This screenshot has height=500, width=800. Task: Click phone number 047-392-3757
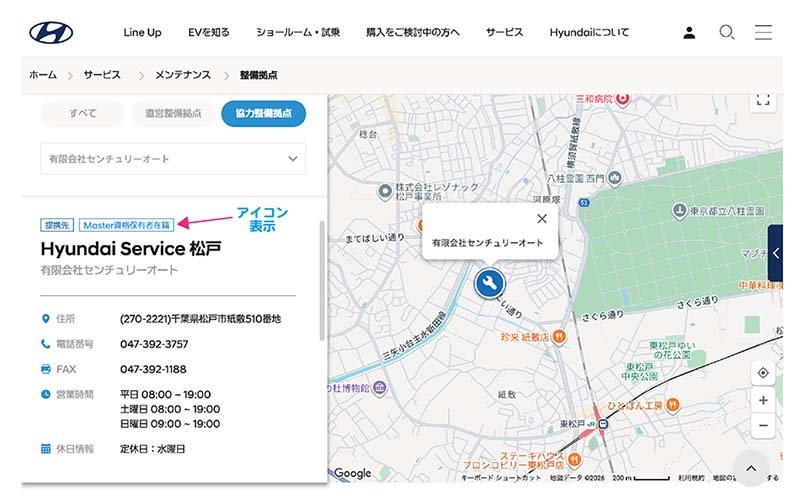(x=154, y=344)
